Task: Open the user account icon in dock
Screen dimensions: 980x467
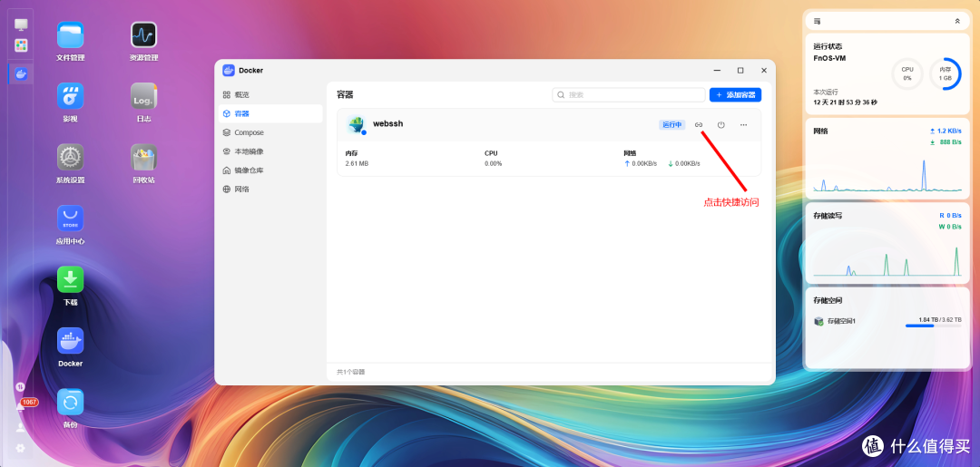Action: (21, 428)
